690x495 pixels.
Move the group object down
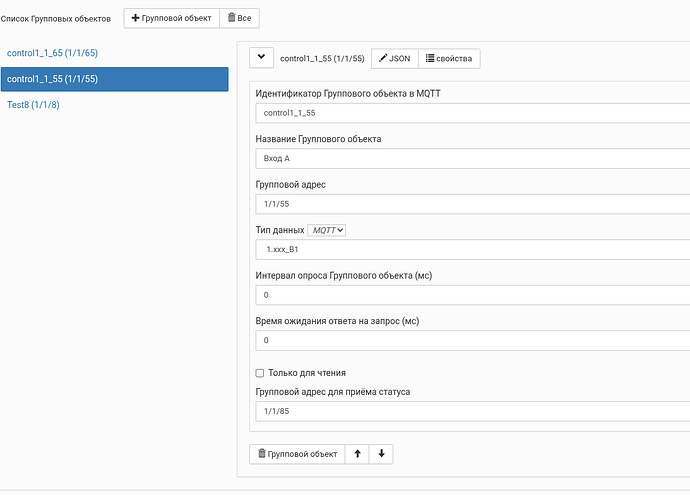(381, 454)
